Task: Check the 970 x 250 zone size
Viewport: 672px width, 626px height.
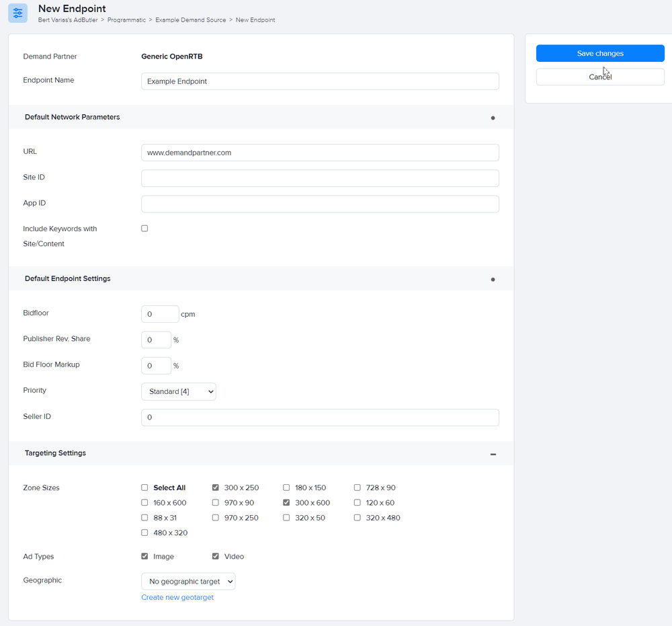Action: (216, 518)
